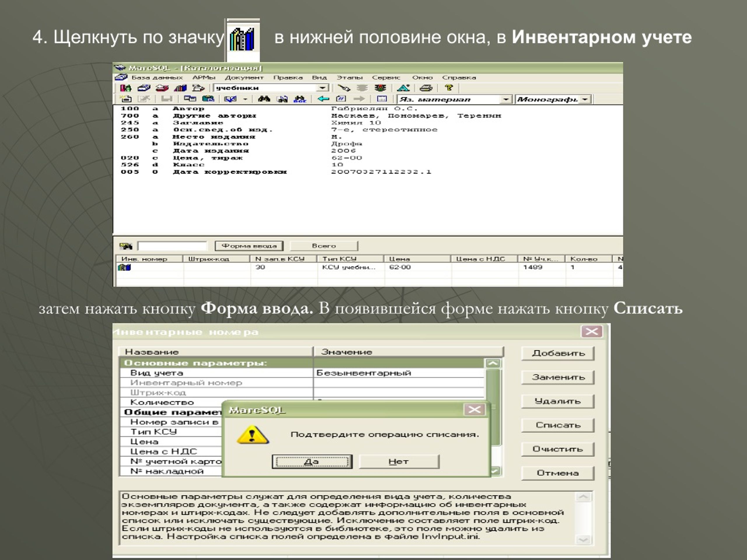This screenshot has height=560, width=747.
Task: Click the yellow warning triangle in MarcSQL dialog
Action: (253, 435)
